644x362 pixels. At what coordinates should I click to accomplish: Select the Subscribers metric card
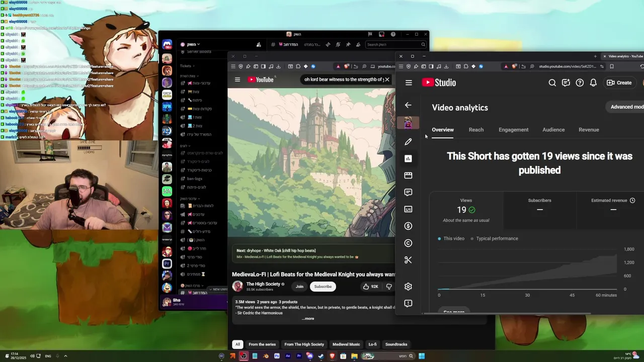tap(539, 210)
